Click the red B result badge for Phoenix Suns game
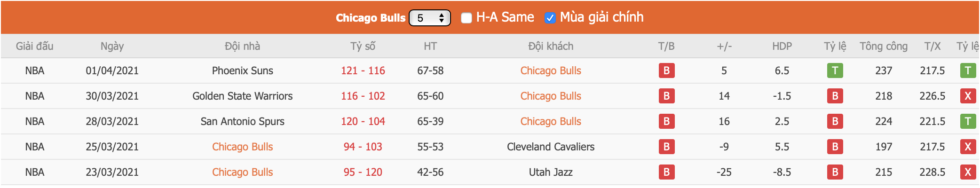 point(666,70)
